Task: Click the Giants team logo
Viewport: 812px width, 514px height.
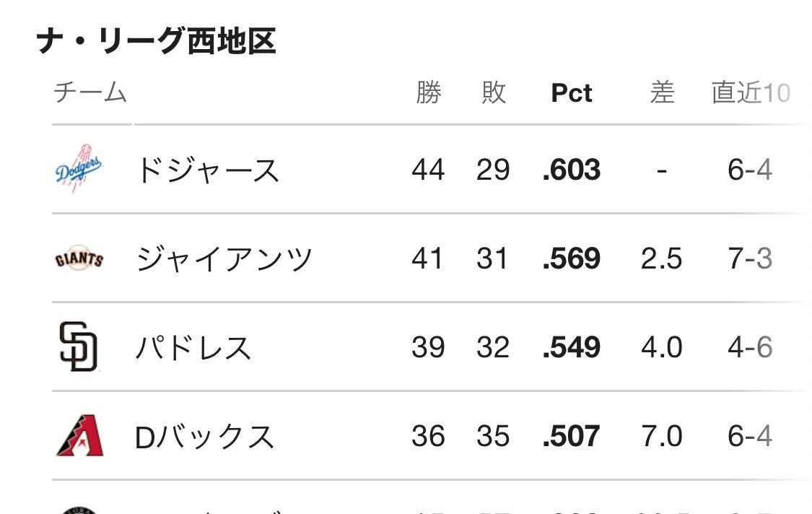Action: point(79,259)
